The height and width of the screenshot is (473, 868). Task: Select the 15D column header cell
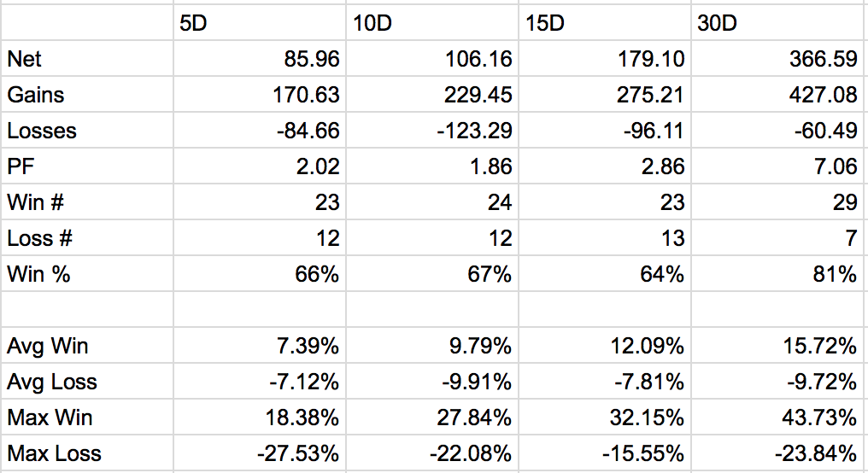[605, 23]
